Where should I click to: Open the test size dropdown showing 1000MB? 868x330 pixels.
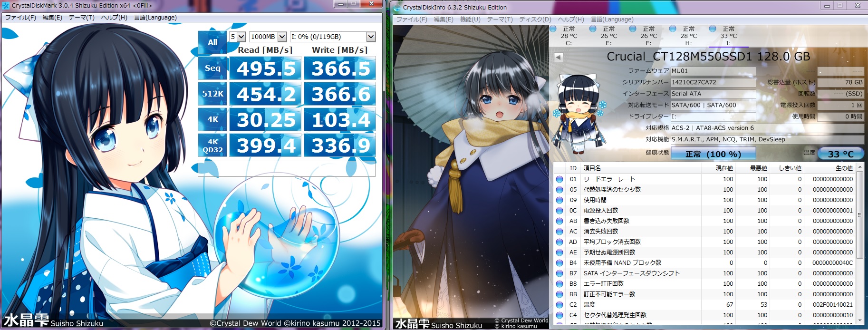point(268,37)
